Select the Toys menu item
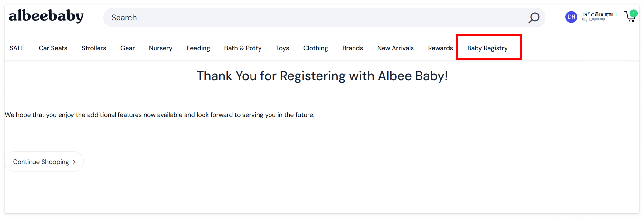Image resolution: width=644 pixels, height=218 pixels. point(282,48)
